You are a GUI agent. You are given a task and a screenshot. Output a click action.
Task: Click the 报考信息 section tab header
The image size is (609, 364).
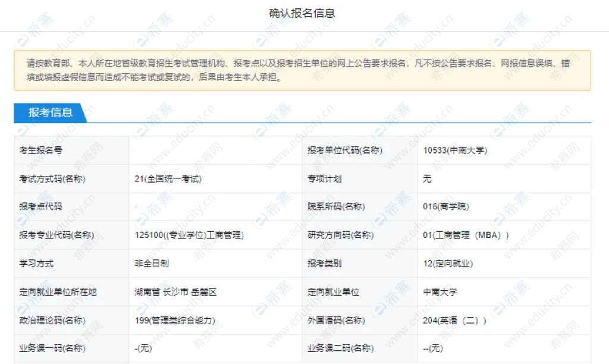click(x=50, y=113)
